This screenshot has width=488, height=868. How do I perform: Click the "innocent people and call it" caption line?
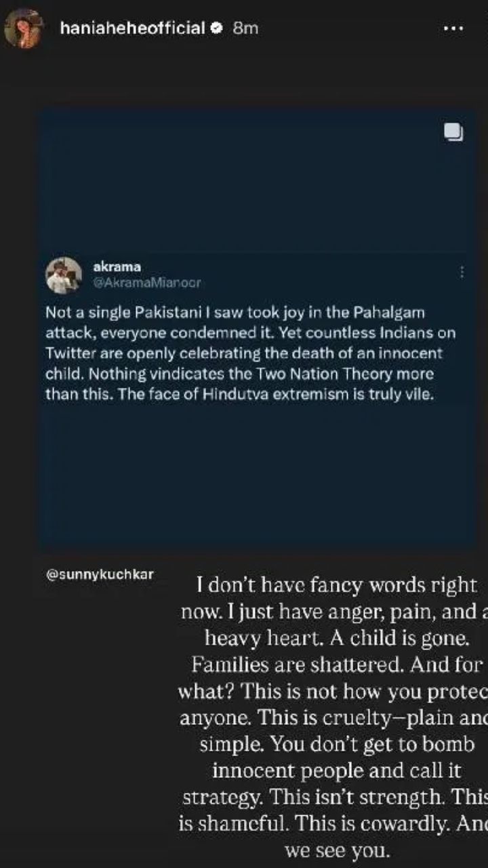(x=337, y=771)
